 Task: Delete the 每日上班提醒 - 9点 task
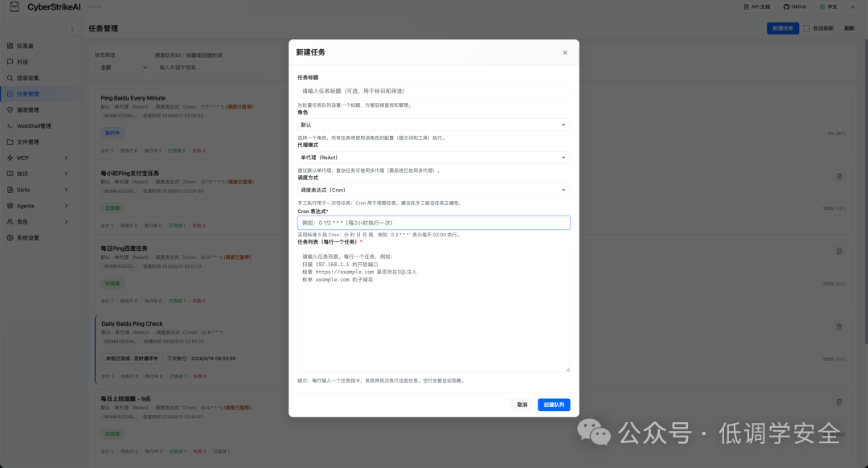coord(839,402)
